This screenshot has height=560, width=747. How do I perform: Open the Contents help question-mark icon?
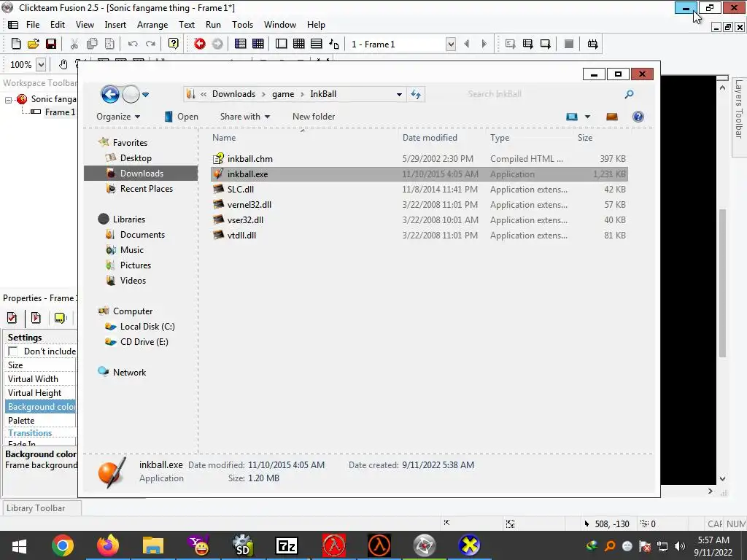pos(174,44)
